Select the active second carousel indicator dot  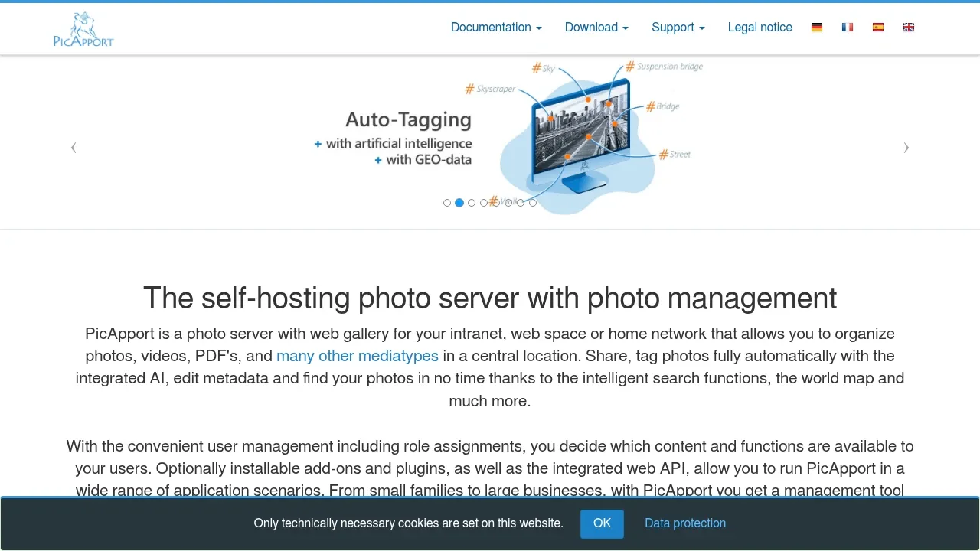(459, 203)
